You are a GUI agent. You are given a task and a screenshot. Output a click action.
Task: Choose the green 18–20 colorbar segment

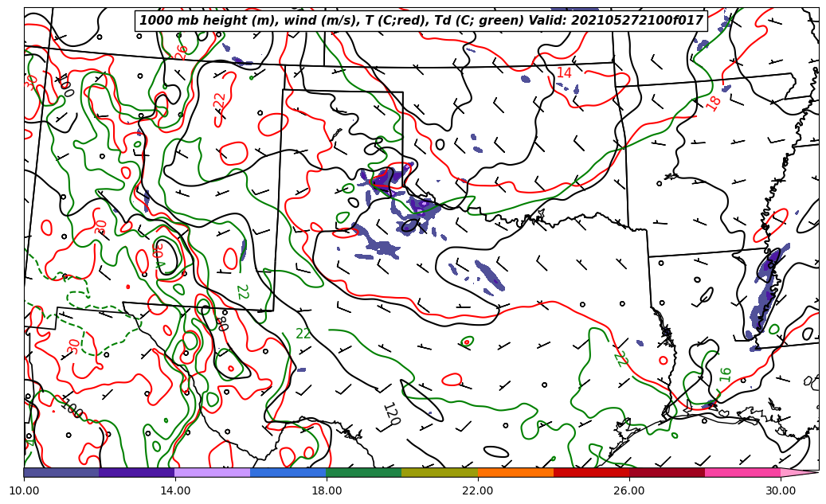pyautogui.click(x=363, y=472)
